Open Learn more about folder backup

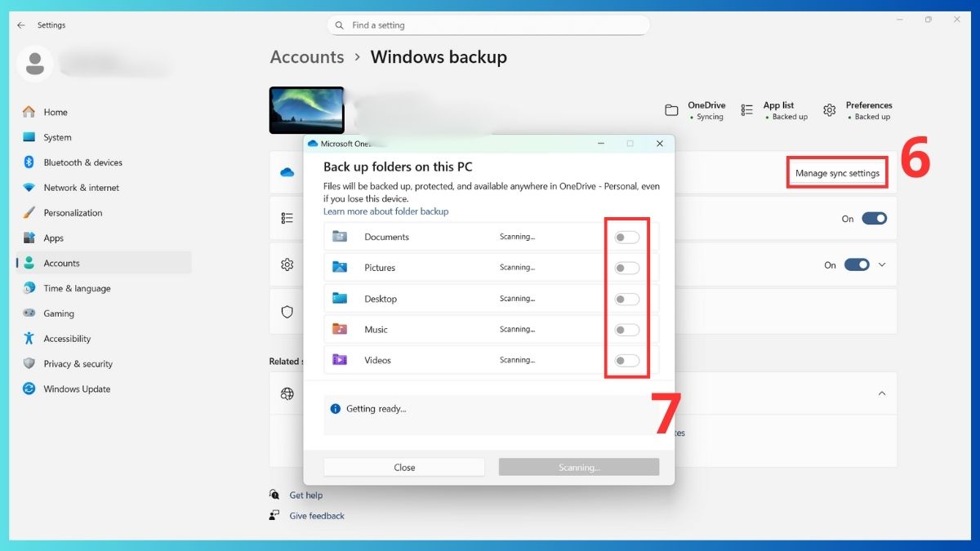point(386,211)
